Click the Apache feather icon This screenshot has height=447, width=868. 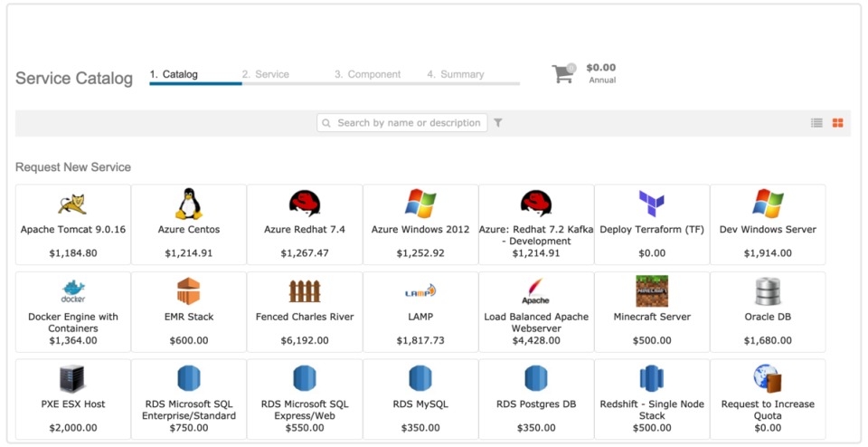535,291
